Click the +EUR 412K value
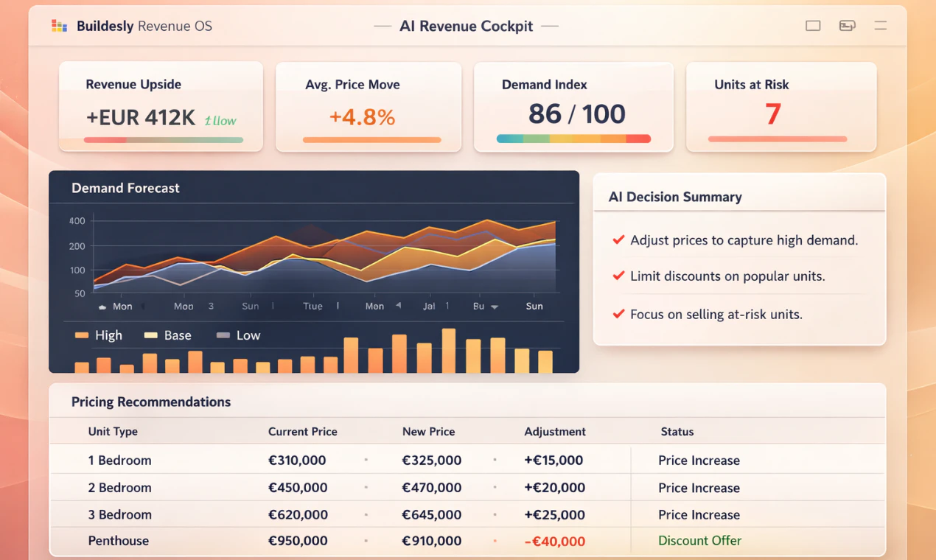 point(142,116)
